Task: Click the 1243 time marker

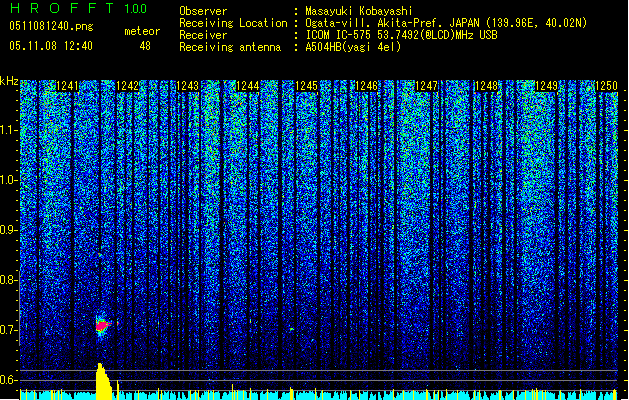Action: [x=187, y=86]
